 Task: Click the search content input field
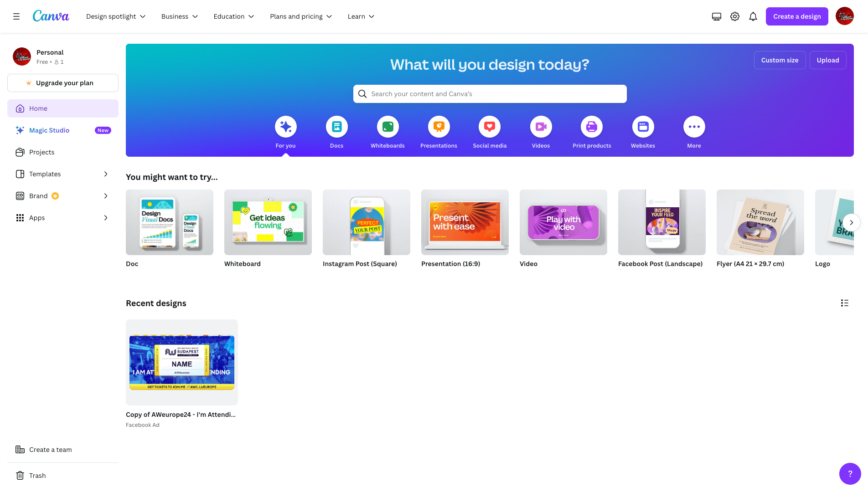pyautogui.click(x=490, y=94)
